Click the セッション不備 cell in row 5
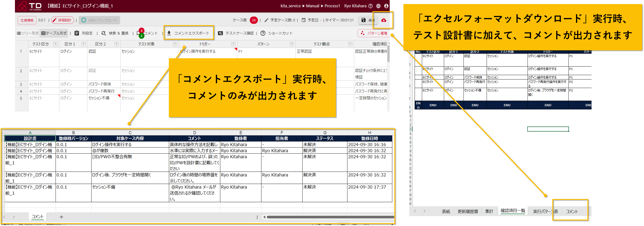 (x=104, y=103)
